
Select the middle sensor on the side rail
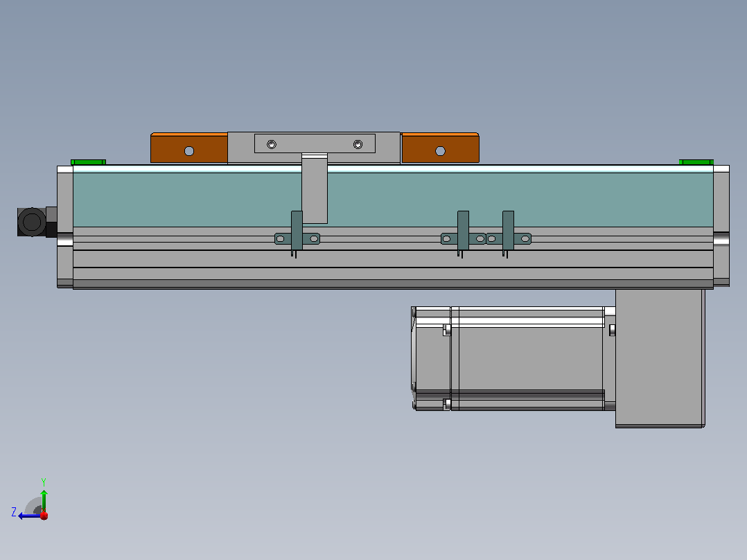pyautogui.click(x=463, y=235)
